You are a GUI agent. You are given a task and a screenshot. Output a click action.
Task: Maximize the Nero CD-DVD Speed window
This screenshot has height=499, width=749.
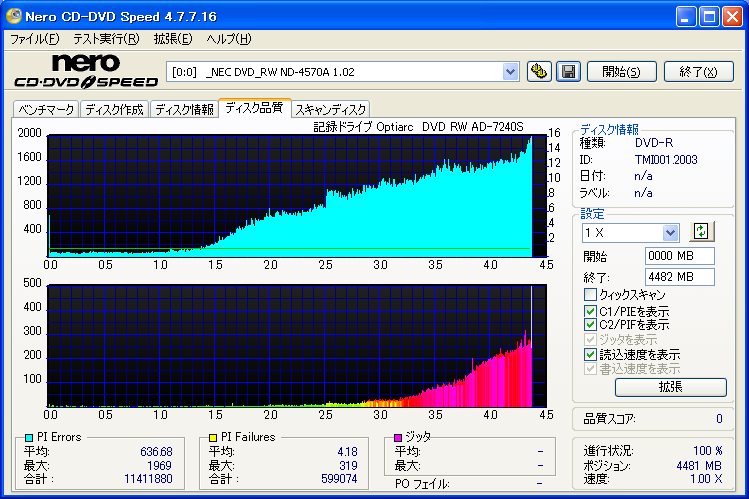709,17
